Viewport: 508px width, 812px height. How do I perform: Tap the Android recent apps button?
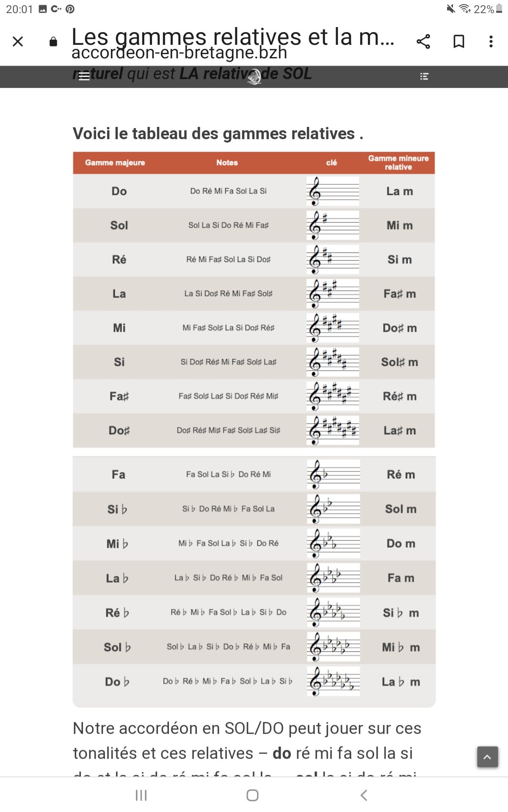141,795
